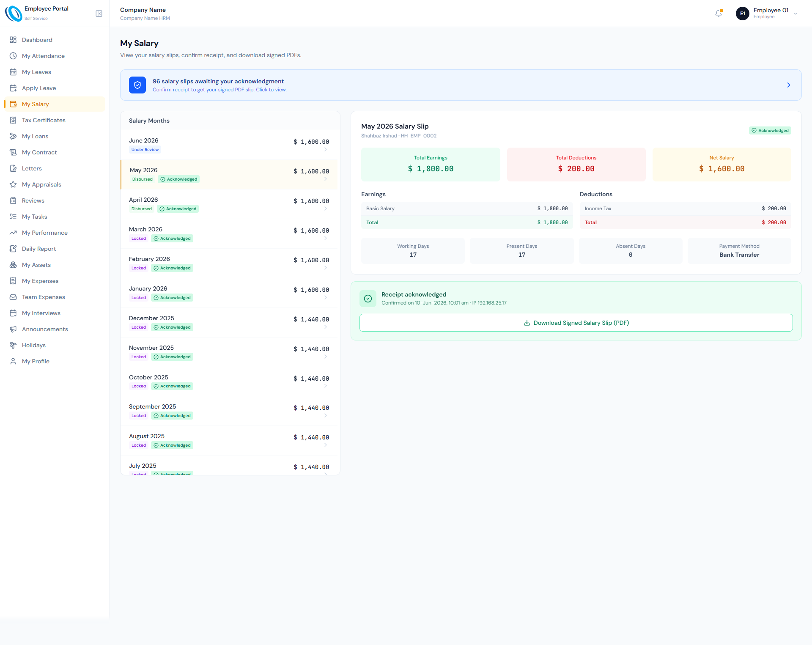
Task: Open the Apply Leave page
Action: (55, 88)
